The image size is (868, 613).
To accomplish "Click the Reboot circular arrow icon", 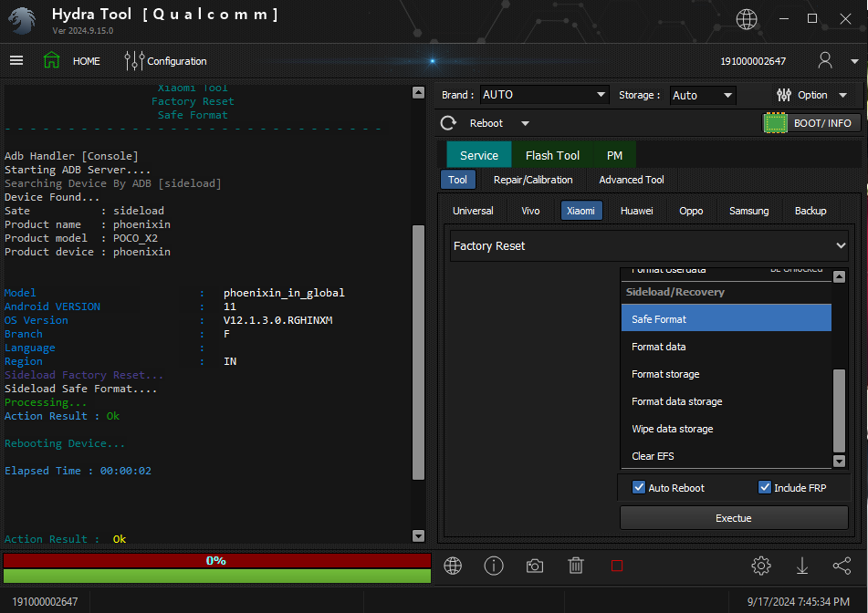I will pos(448,123).
